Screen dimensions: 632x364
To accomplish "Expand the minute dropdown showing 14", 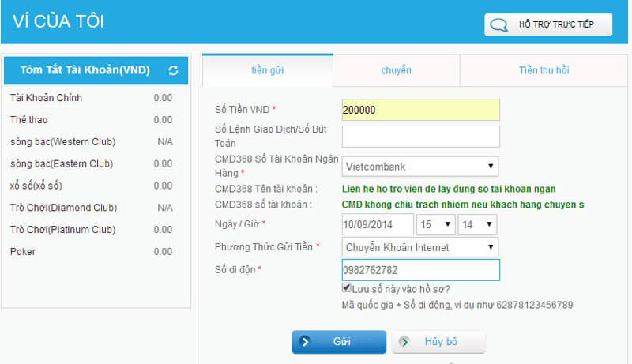I will click(478, 225).
